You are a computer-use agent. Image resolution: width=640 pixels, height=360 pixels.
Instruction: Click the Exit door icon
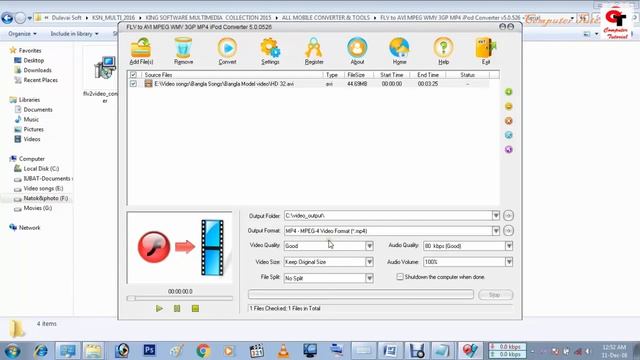[486, 51]
